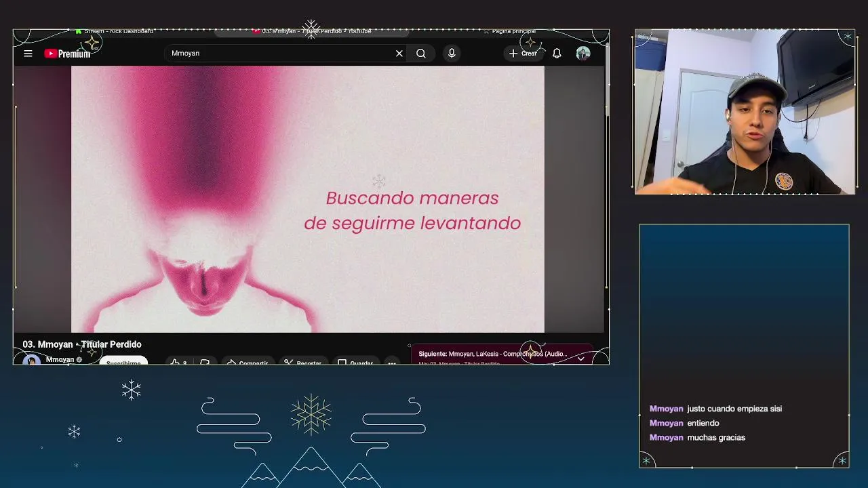The image size is (868, 488).
Task: Click the video player area
Action: [x=308, y=199]
